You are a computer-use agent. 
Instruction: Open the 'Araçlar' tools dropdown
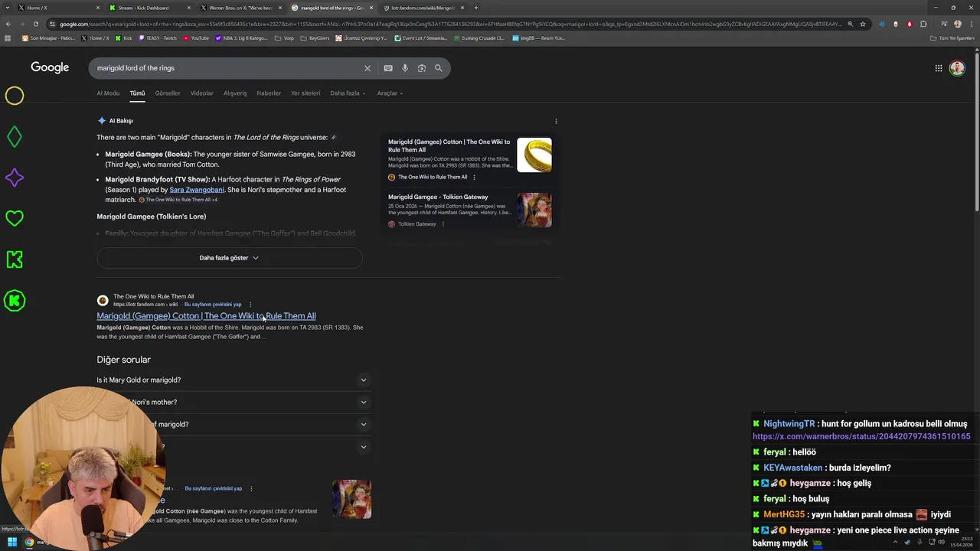click(x=390, y=93)
